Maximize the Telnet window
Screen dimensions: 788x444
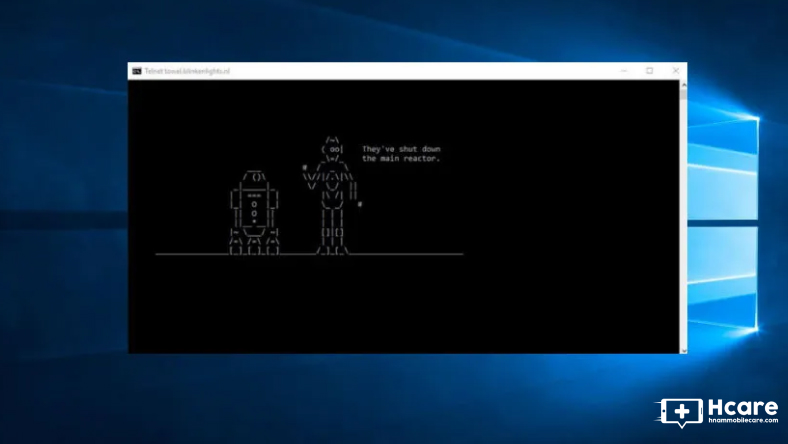650,71
